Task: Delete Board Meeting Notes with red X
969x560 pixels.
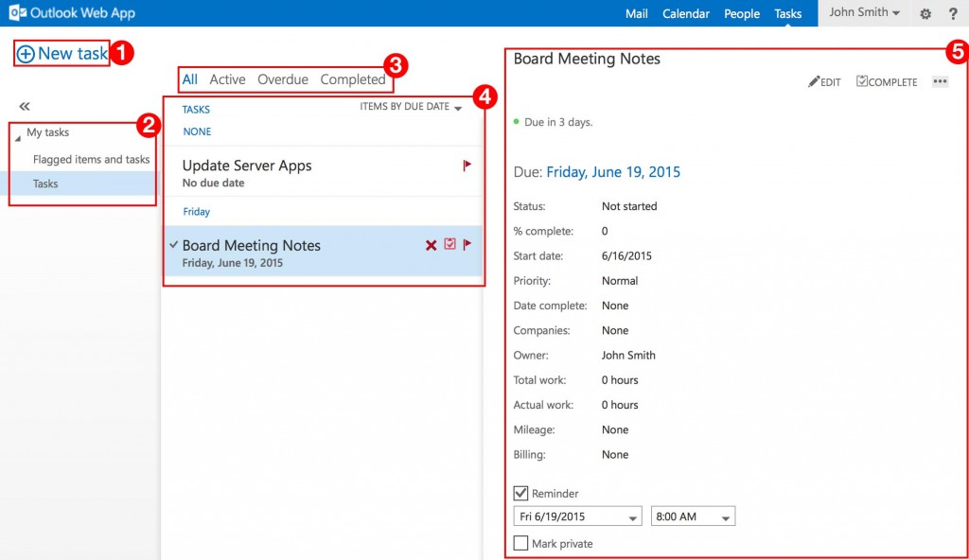Action: [x=432, y=245]
